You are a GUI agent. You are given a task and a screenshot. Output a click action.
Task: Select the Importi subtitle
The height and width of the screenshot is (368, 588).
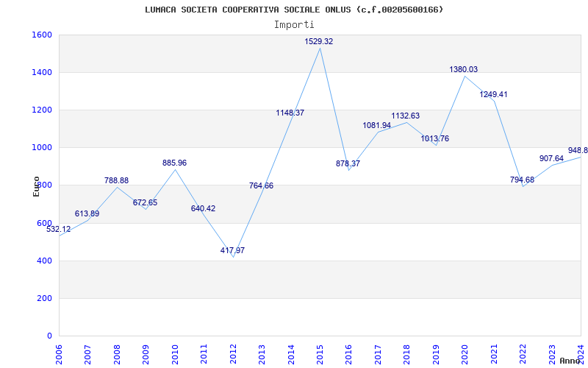294,25
